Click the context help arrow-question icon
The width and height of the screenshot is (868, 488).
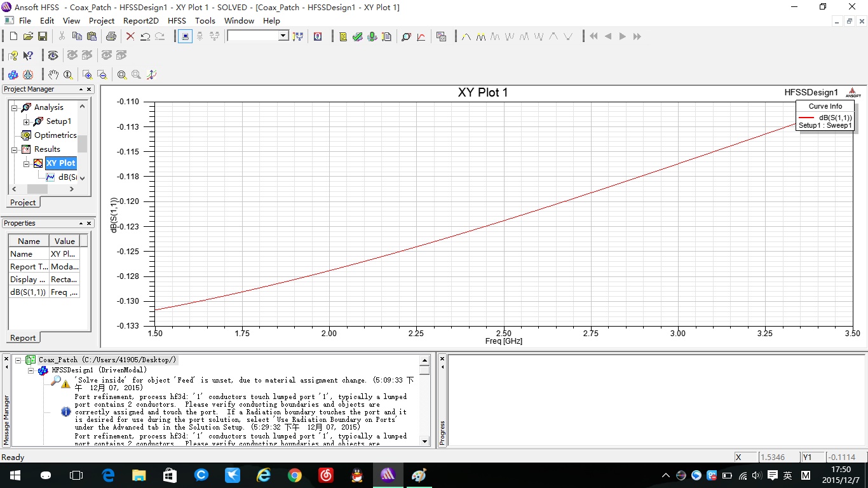click(28, 56)
